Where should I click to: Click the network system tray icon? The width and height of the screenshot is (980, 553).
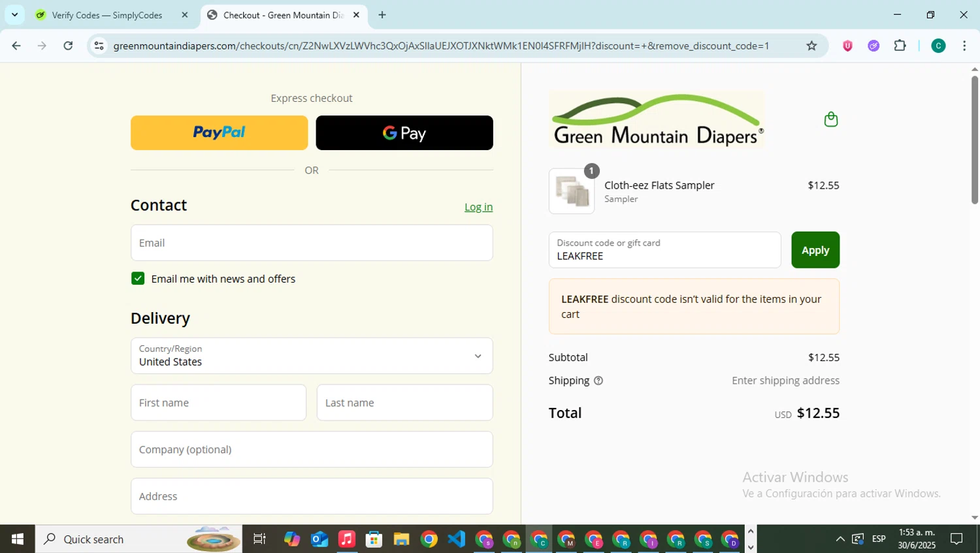pos(858,539)
